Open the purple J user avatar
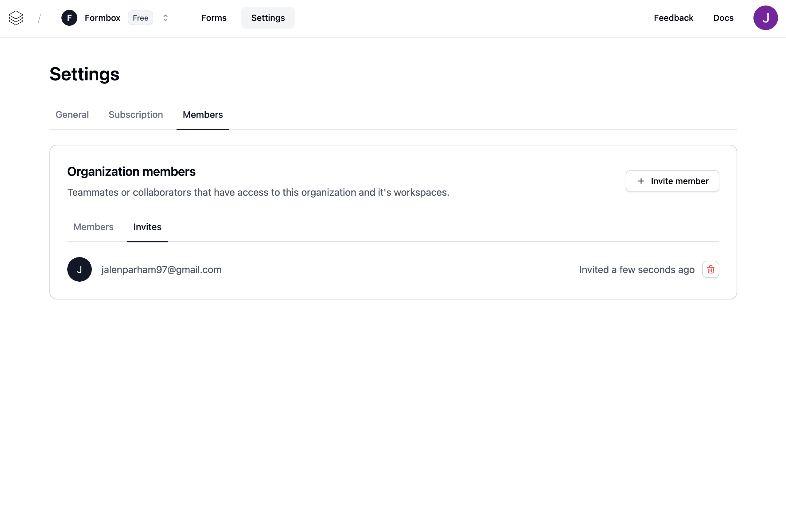 click(765, 18)
